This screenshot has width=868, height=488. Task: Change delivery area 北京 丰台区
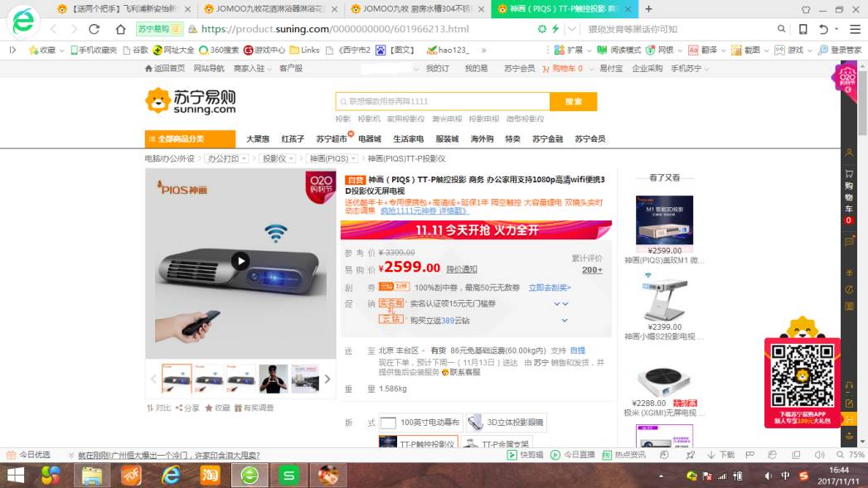[x=402, y=350]
